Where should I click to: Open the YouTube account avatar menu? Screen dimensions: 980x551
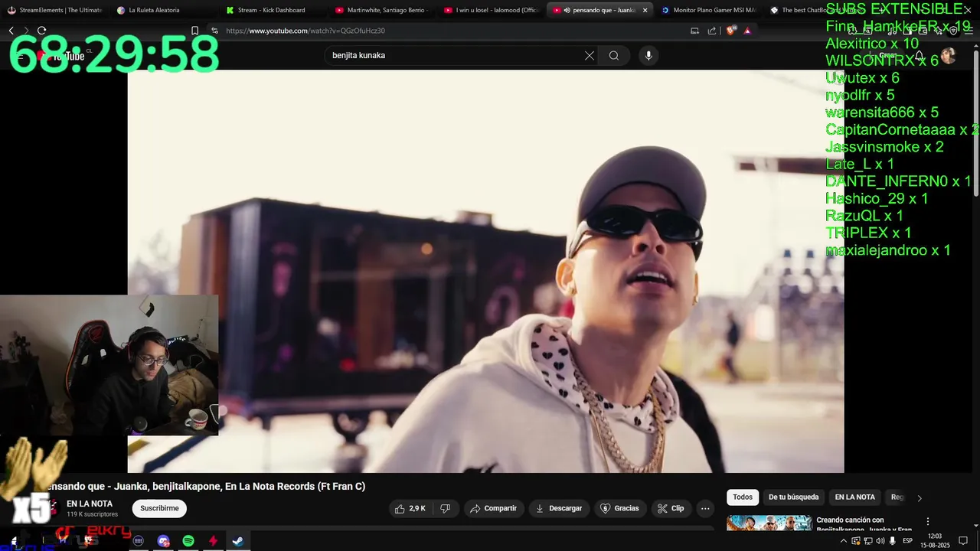pyautogui.click(x=948, y=55)
